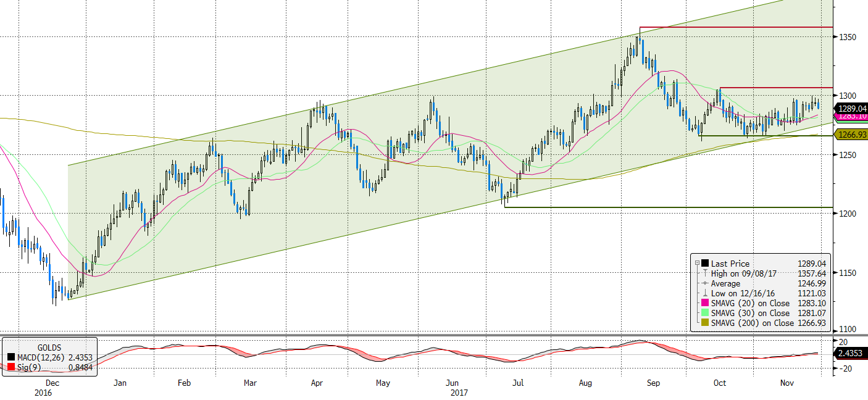The height and width of the screenshot is (400, 868).
Task: Click the red Sig(9) legend swatch
Action: (11, 368)
